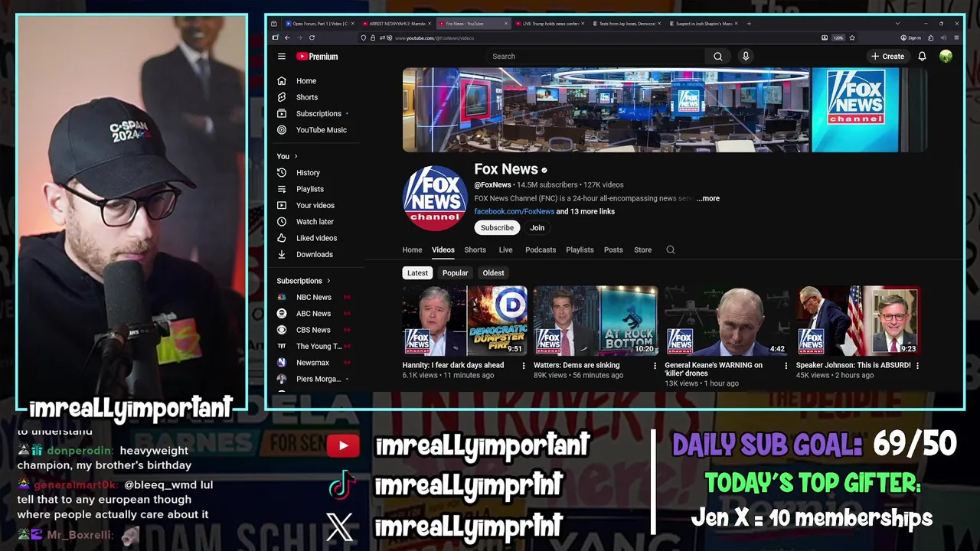Switch to the Open Forum browser tab

[x=320, y=24]
